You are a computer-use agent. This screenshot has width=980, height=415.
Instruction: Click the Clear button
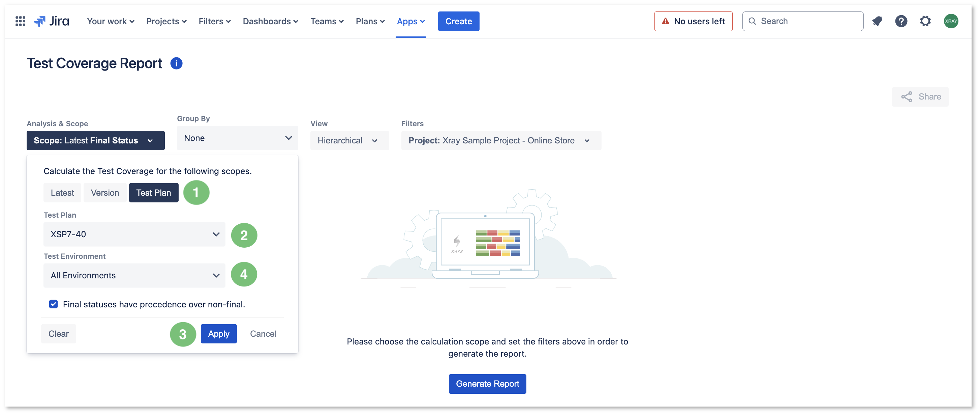(x=59, y=334)
